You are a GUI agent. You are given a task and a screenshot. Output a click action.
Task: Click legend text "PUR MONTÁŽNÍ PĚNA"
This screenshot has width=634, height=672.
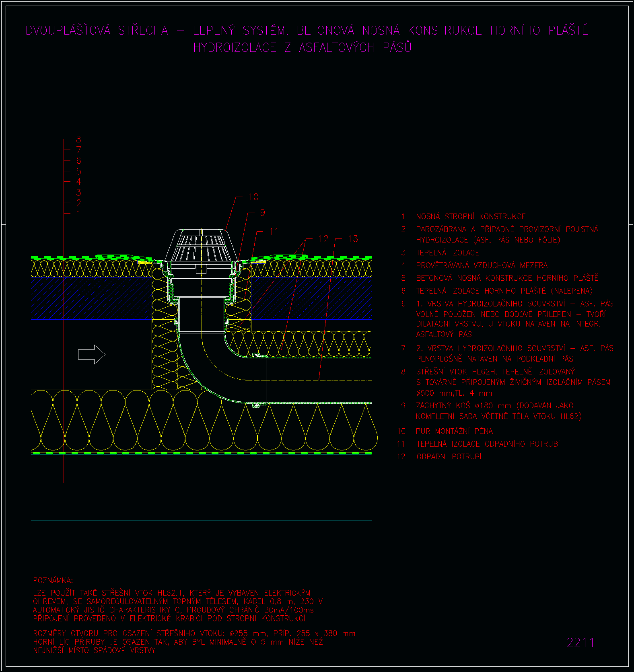coord(454,431)
